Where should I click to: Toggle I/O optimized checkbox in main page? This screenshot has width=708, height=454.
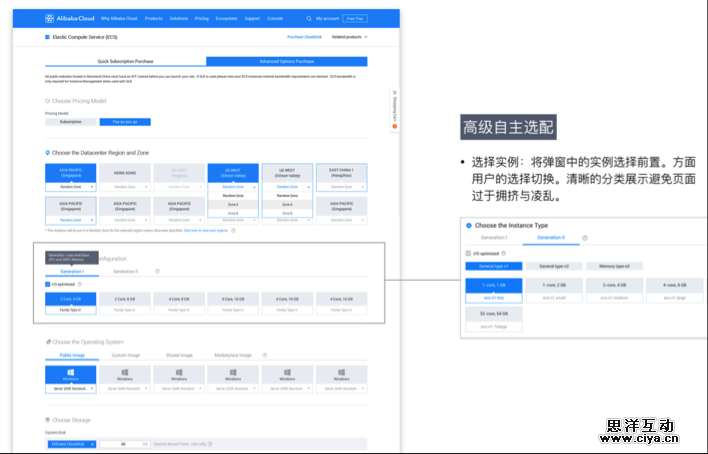(x=48, y=285)
